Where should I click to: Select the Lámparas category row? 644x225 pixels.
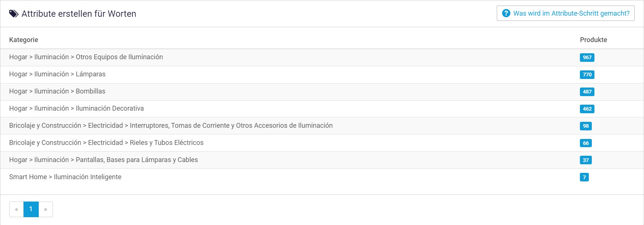tap(57, 74)
